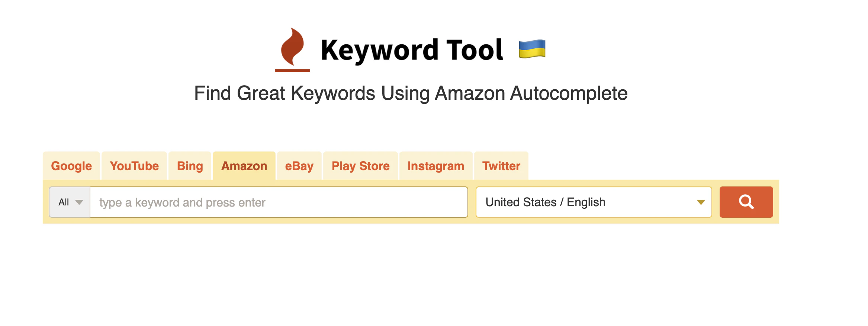Focus the keyword search input field
Image resolution: width=868 pixels, height=326 pixels.
pyautogui.click(x=279, y=202)
